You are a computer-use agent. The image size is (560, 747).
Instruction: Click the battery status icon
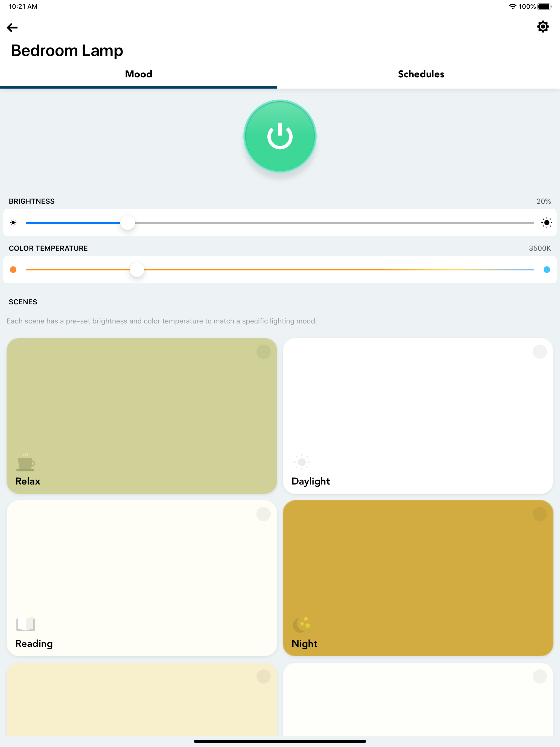tap(544, 6)
